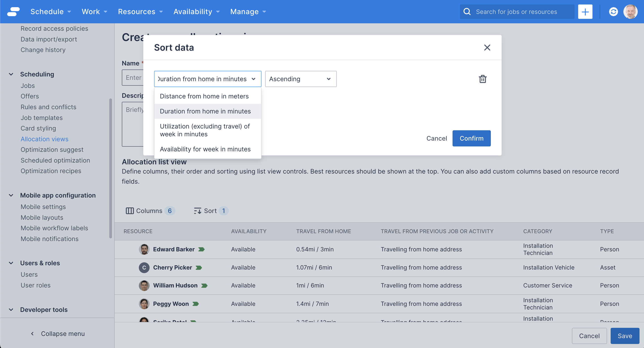Viewport: 644px width, 348px height.
Task: Click Edward Barker's avatar photo
Action: pyautogui.click(x=144, y=249)
